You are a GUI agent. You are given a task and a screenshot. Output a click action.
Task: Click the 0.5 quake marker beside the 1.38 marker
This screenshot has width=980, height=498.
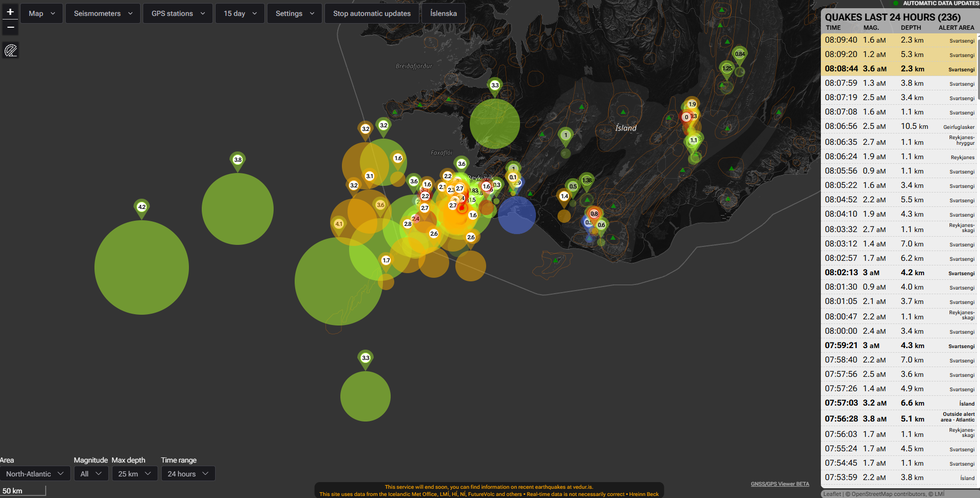pos(572,187)
